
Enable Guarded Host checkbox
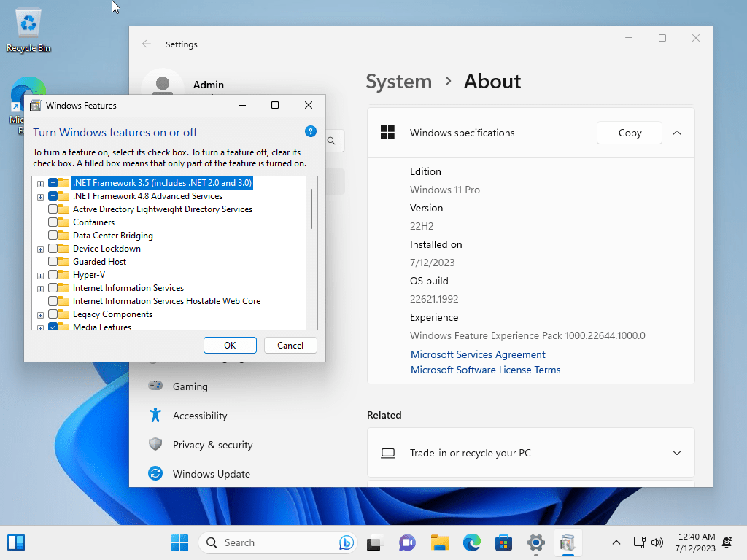click(53, 262)
